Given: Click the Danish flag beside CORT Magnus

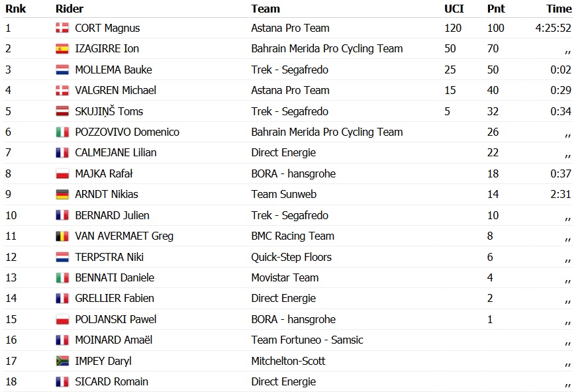Looking at the screenshot, I should tap(62, 28).
